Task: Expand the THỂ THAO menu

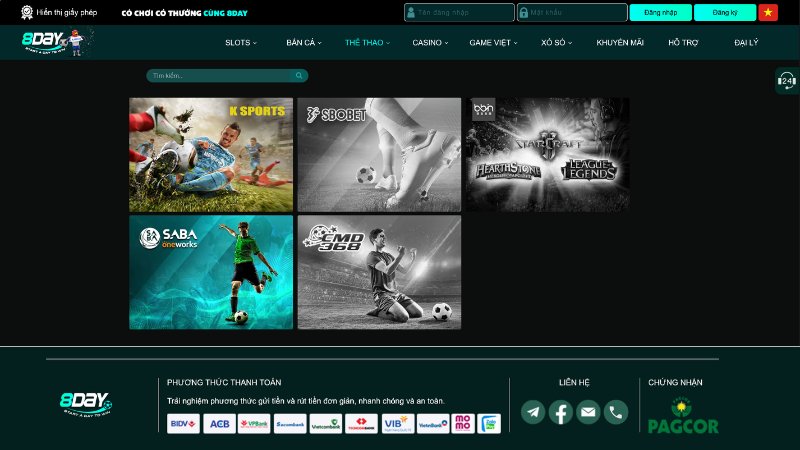Action: [367, 42]
